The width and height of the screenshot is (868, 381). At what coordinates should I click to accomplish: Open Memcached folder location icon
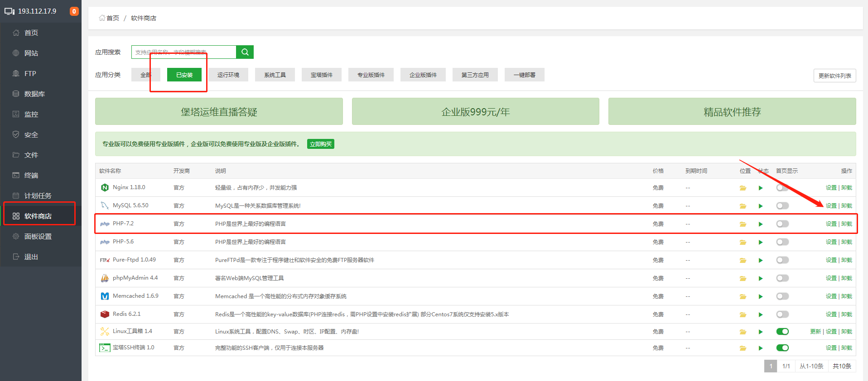click(743, 296)
